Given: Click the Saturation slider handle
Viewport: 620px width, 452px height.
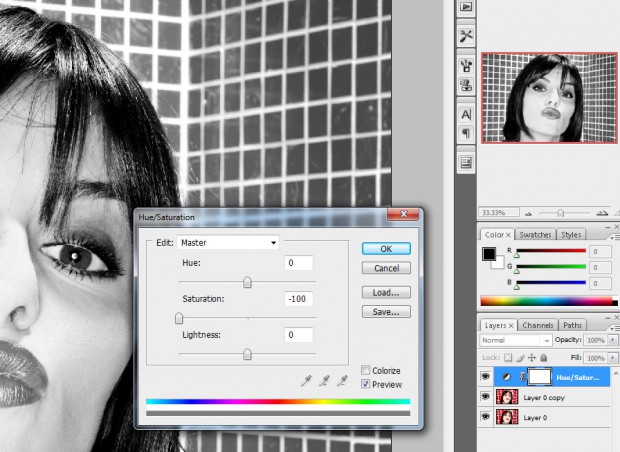Looking at the screenshot, I should pos(179,318).
